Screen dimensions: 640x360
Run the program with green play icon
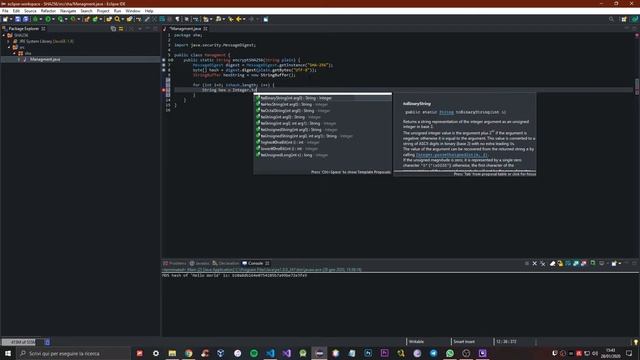click(48, 19)
